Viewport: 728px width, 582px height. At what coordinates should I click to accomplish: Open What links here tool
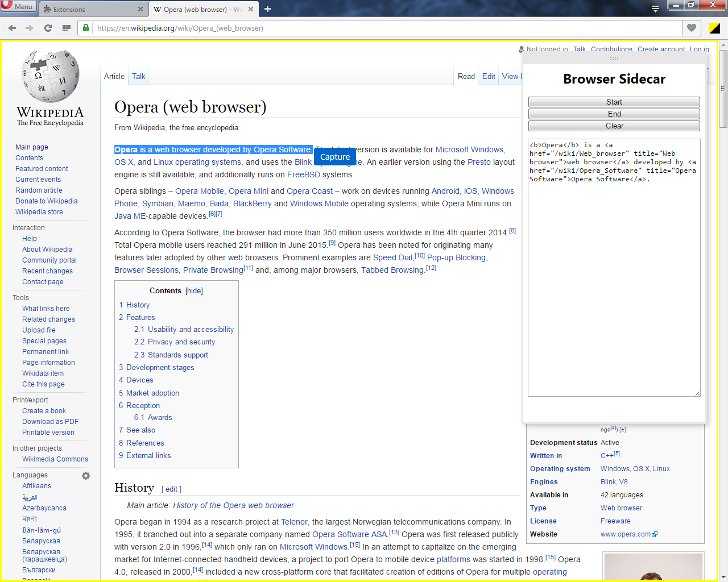click(x=46, y=309)
